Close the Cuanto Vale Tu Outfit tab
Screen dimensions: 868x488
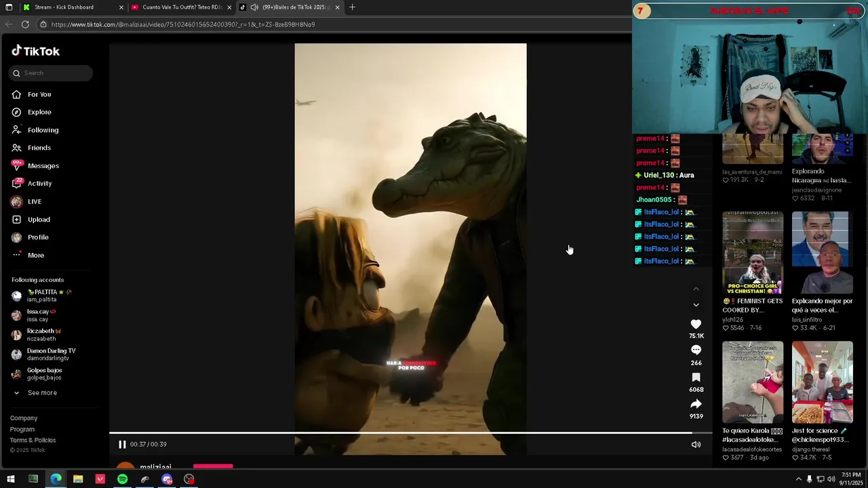[x=229, y=7]
